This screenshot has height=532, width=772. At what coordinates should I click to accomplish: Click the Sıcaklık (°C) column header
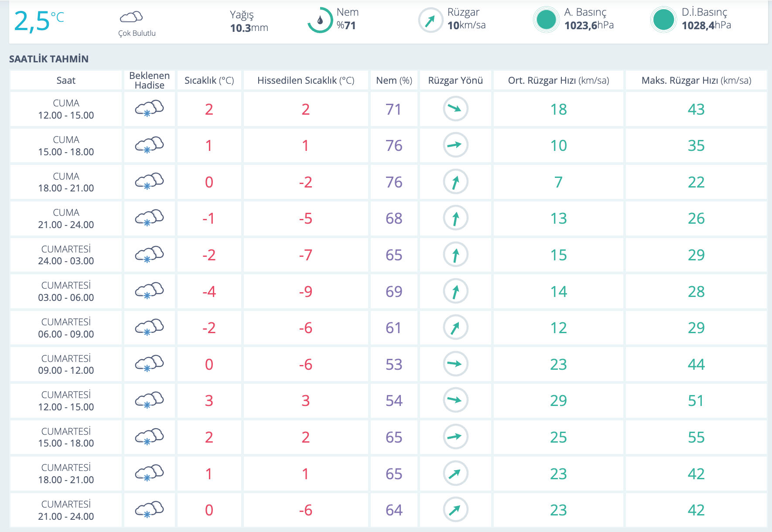tap(209, 80)
